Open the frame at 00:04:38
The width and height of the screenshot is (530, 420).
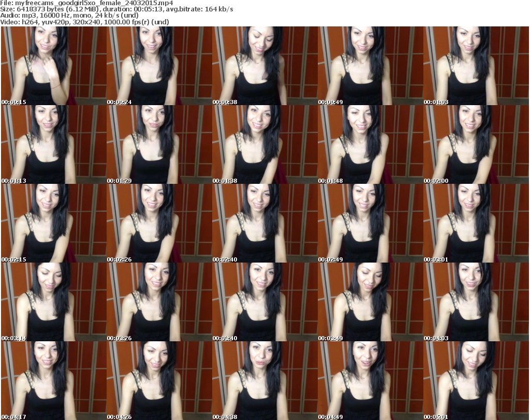[x=264, y=381]
